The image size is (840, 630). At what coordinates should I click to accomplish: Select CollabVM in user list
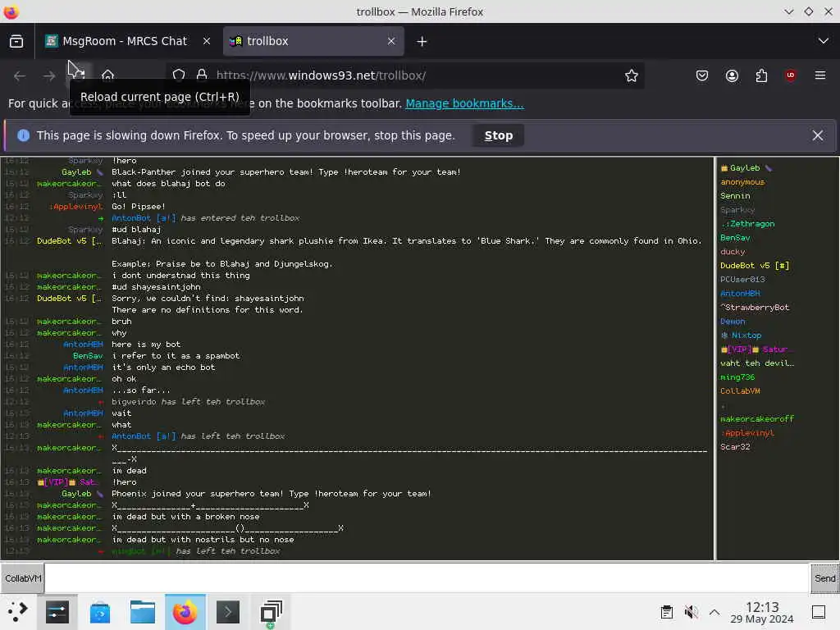741,391
